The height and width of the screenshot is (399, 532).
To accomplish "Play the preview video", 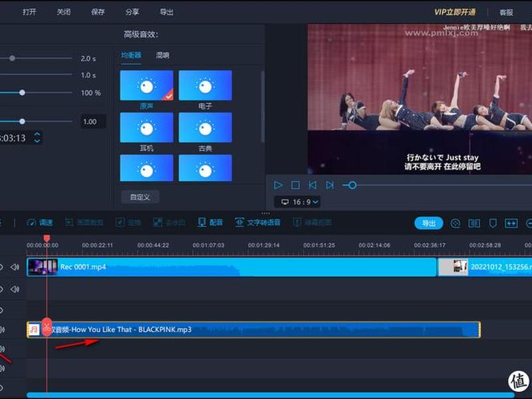I will click(278, 185).
